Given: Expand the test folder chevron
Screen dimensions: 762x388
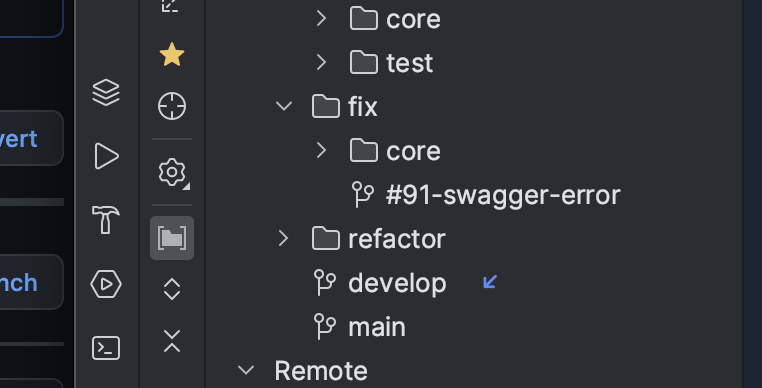Looking at the screenshot, I should [x=321, y=62].
